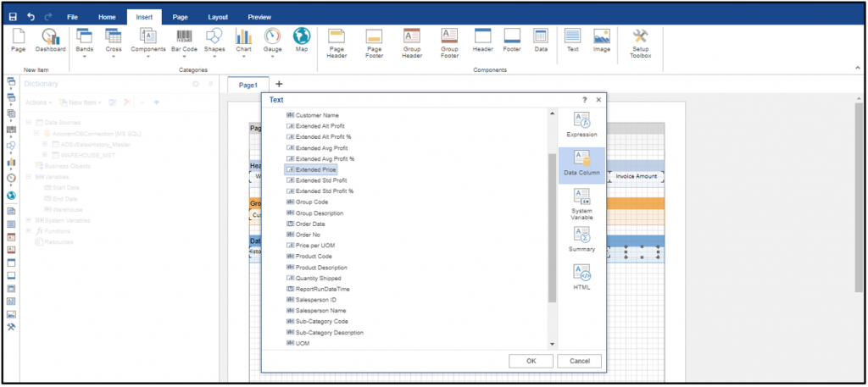Select the Page Header band
Screen dimensions: 868x387
337,44
